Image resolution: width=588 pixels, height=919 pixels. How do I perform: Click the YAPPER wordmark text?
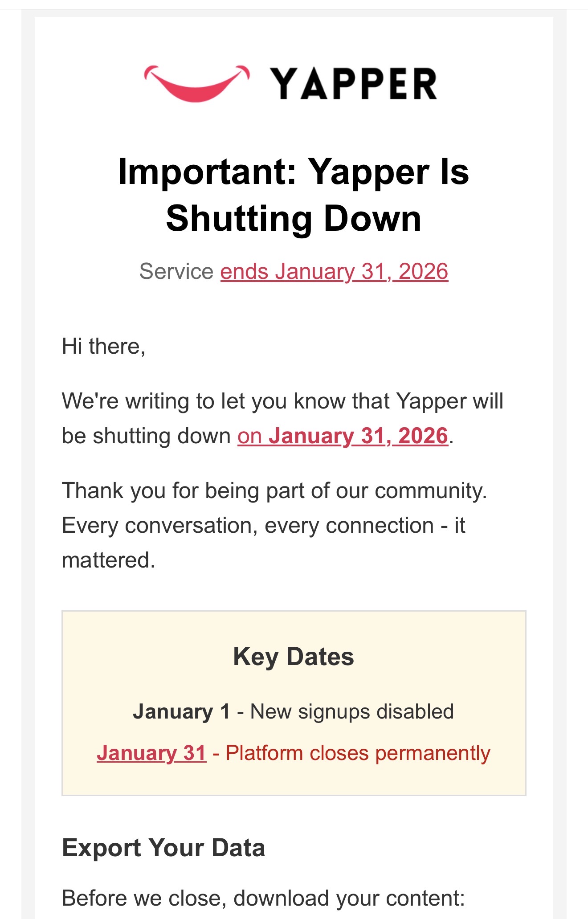(354, 84)
